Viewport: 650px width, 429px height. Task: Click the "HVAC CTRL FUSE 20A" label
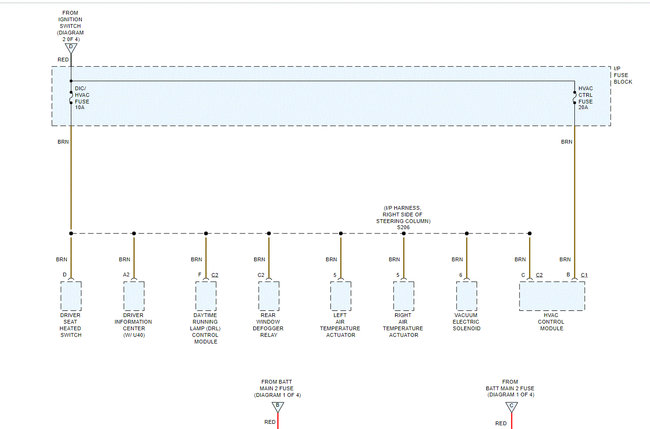tap(585, 98)
